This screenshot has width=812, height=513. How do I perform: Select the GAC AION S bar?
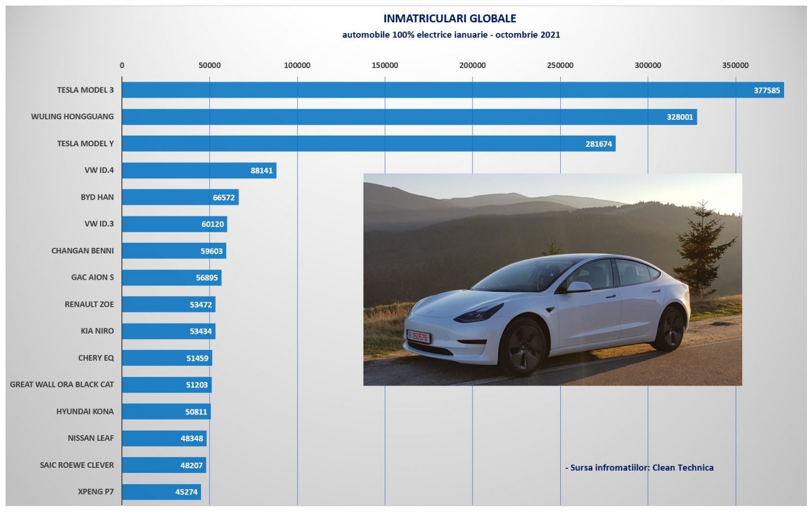171,277
